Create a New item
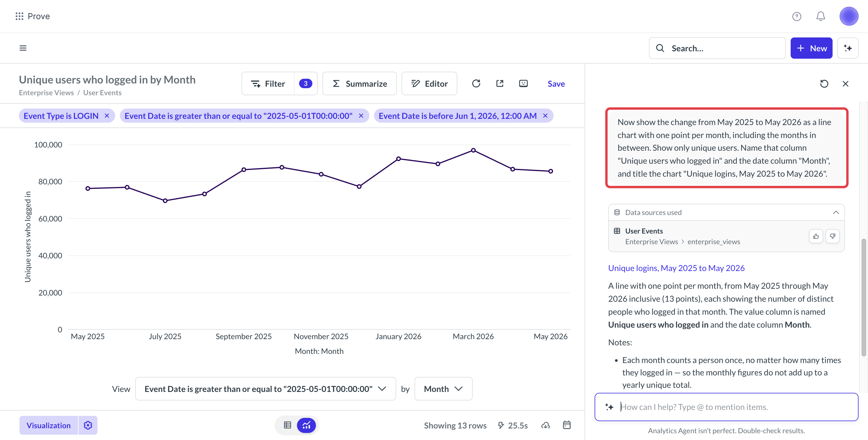 [811, 48]
